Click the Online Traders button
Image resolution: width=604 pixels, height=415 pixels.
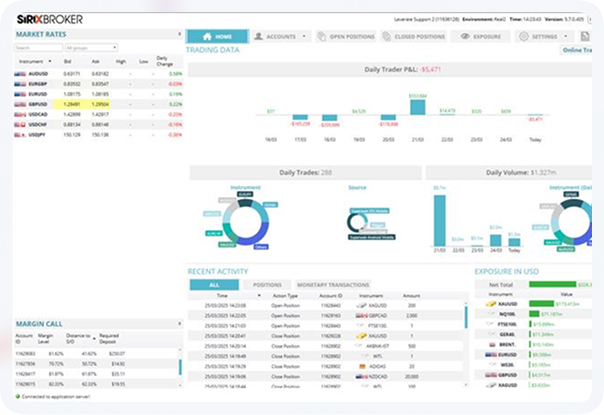pyautogui.click(x=577, y=50)
